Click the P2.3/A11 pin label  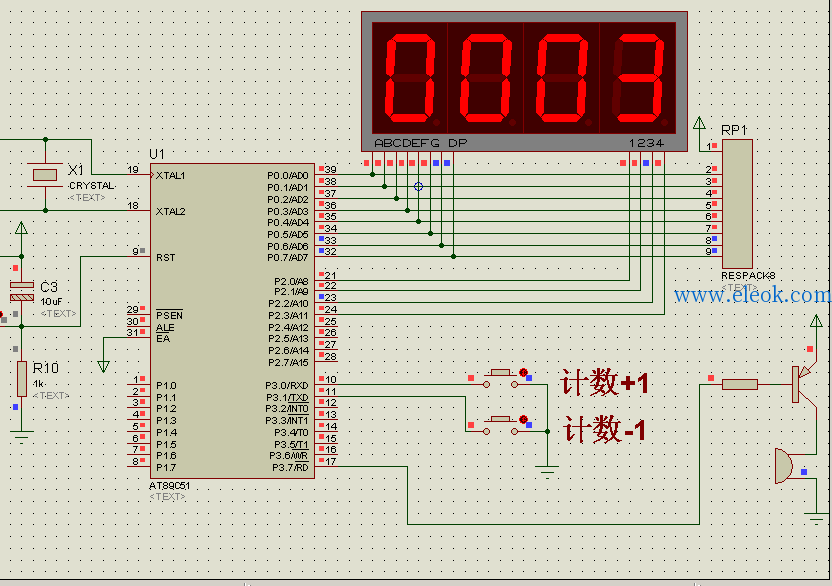click(288, 316)
